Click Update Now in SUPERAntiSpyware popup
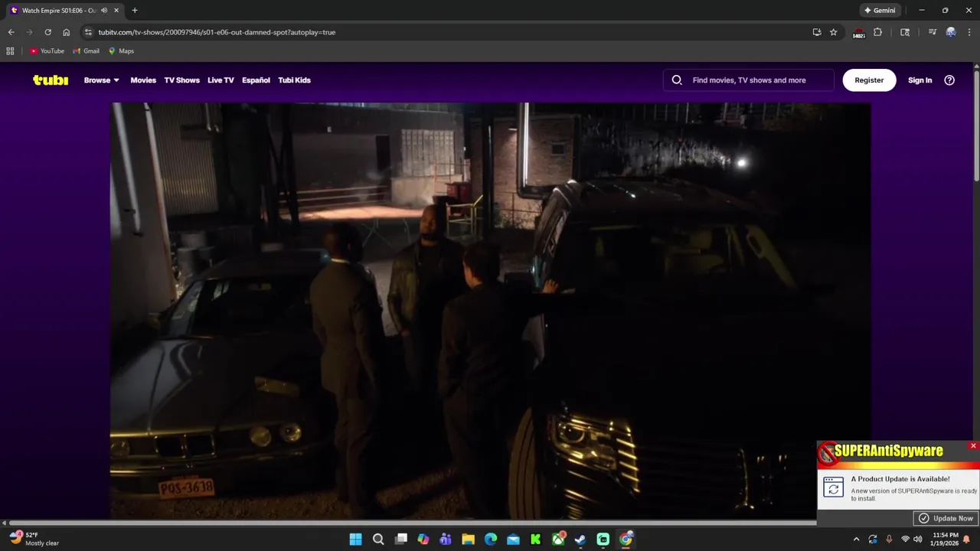This screenshot has width=980, height=551. click(946, 518)
